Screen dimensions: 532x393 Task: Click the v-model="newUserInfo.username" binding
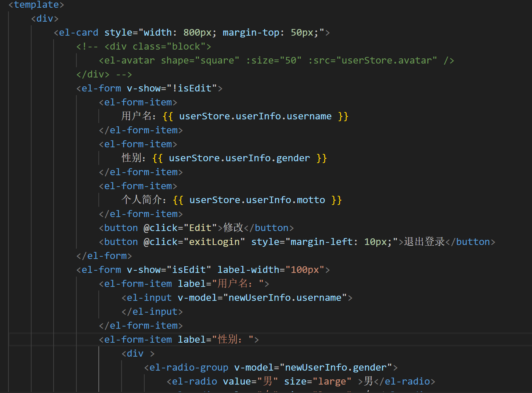(263, 298)
